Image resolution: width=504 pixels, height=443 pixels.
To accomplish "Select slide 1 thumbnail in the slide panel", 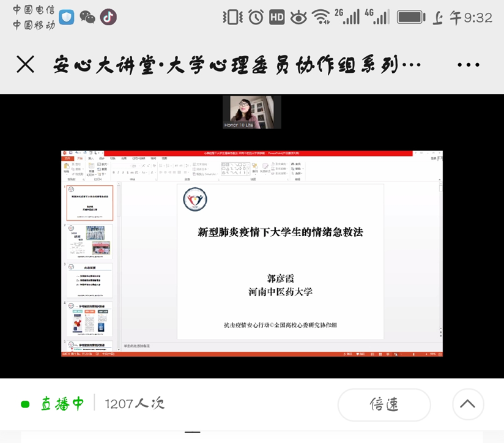I will pos(90,203).
